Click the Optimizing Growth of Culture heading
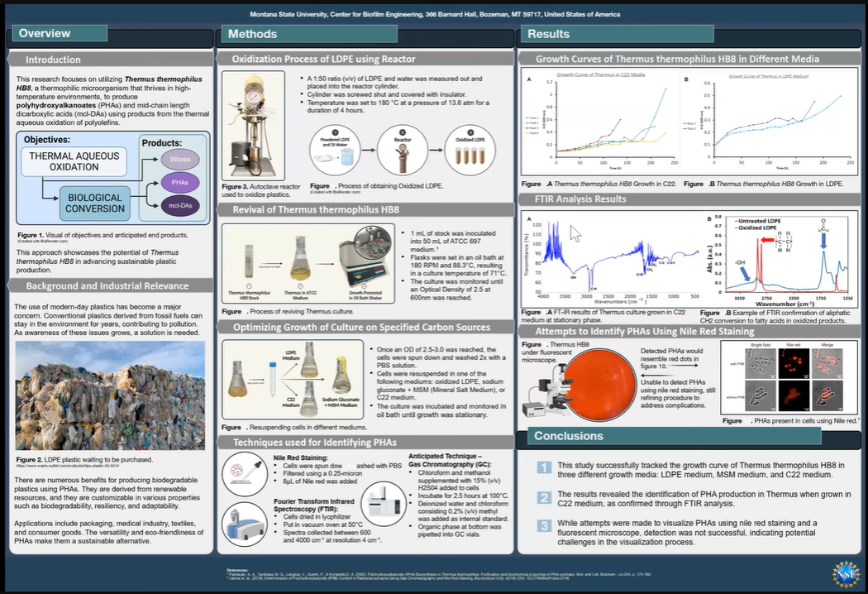 pyautogui.click(x=361, y=327)
